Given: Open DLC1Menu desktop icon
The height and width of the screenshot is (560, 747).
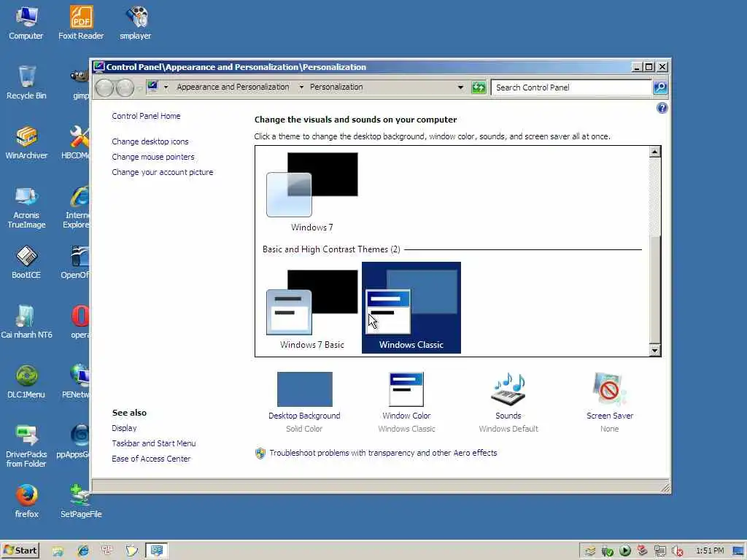Looking at the screenshot, I should tap(26, 382).
